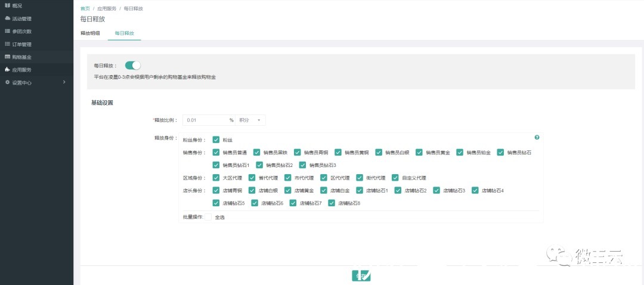The image size is (644, 285).
Task: Uncheck the 店铺钻石7 checkbox
Action: 293,203
